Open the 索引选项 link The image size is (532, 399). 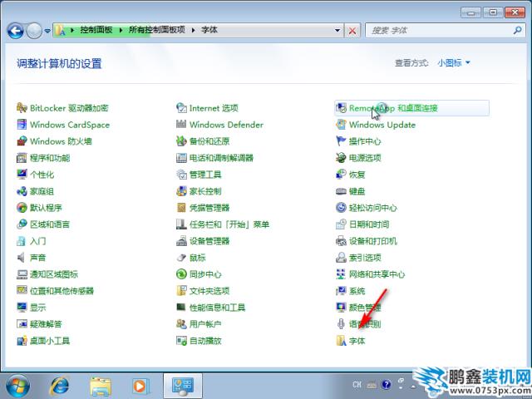pyautogui.click(x=365, y=258)
